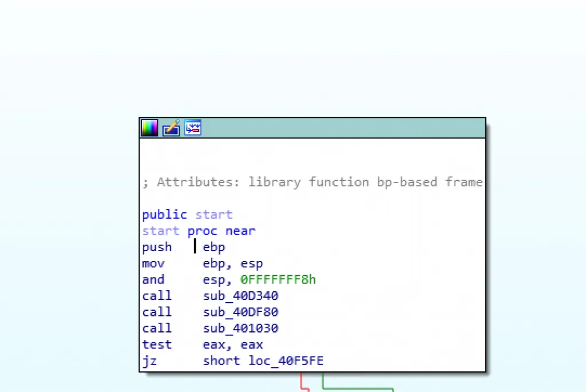
Task: Click the red false-branch edge
Action: point(301,382)
